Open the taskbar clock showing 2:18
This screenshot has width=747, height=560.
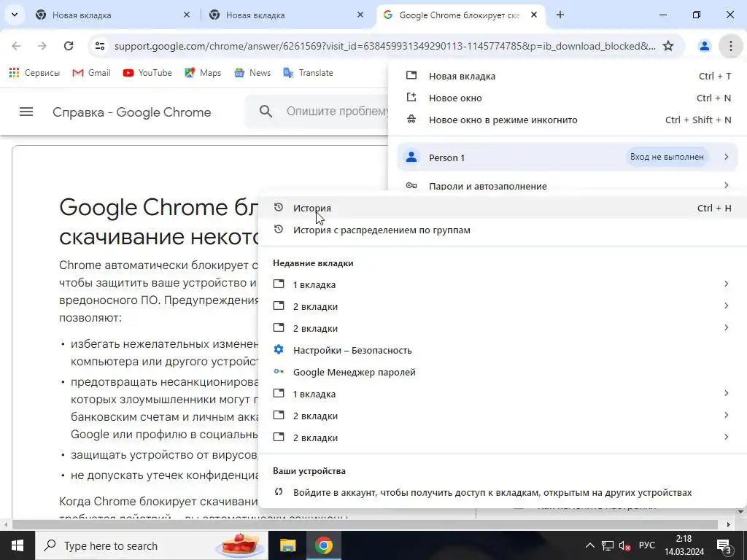coord(684,545)
